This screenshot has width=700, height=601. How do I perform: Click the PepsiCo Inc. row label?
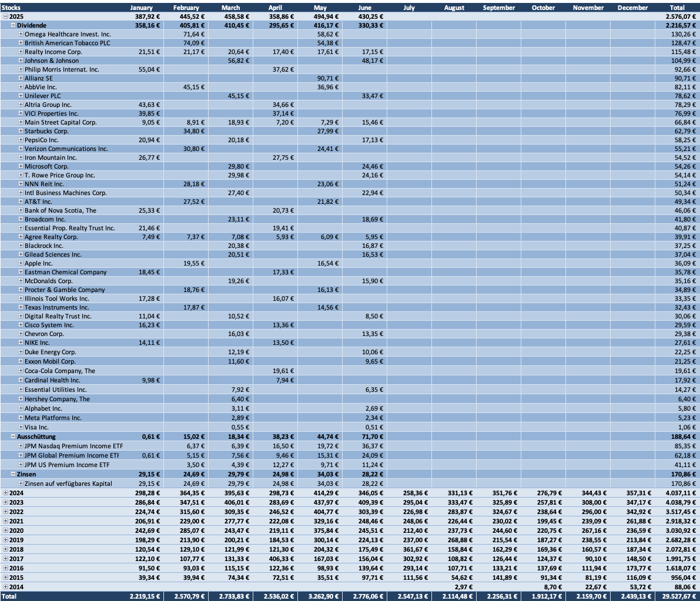(x=42, y=140)
